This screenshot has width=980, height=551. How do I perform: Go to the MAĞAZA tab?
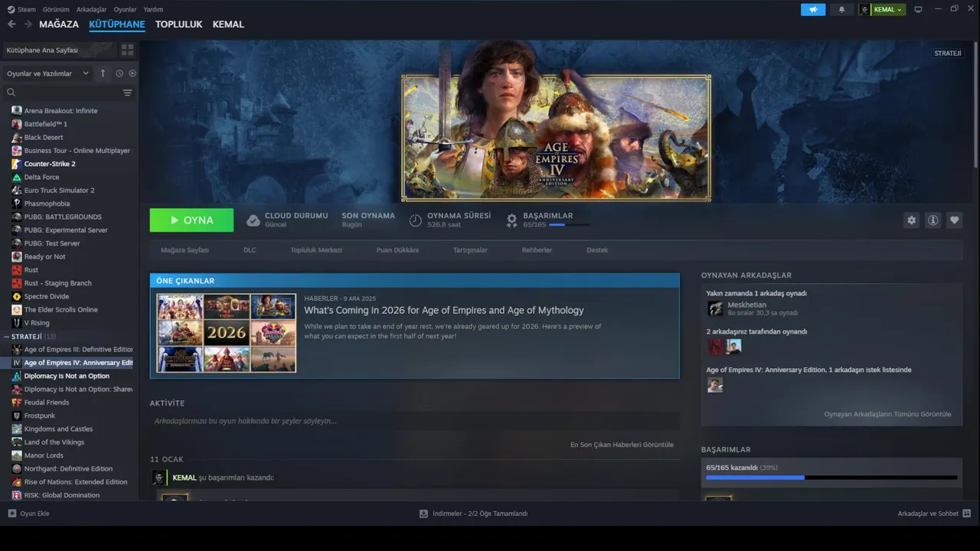click(x=59, y=24)
